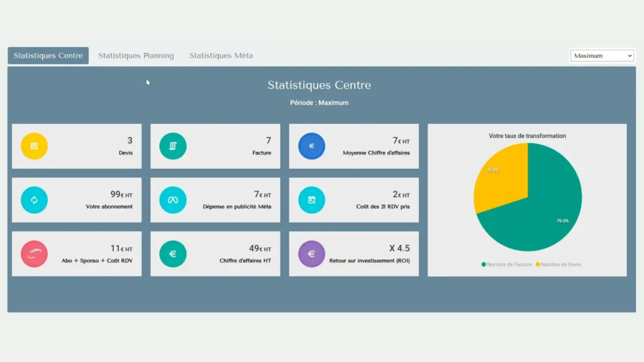Viewport: 644px width, 362px height.
Task: Click the green Facture document icon
Action: click(173, 146)
